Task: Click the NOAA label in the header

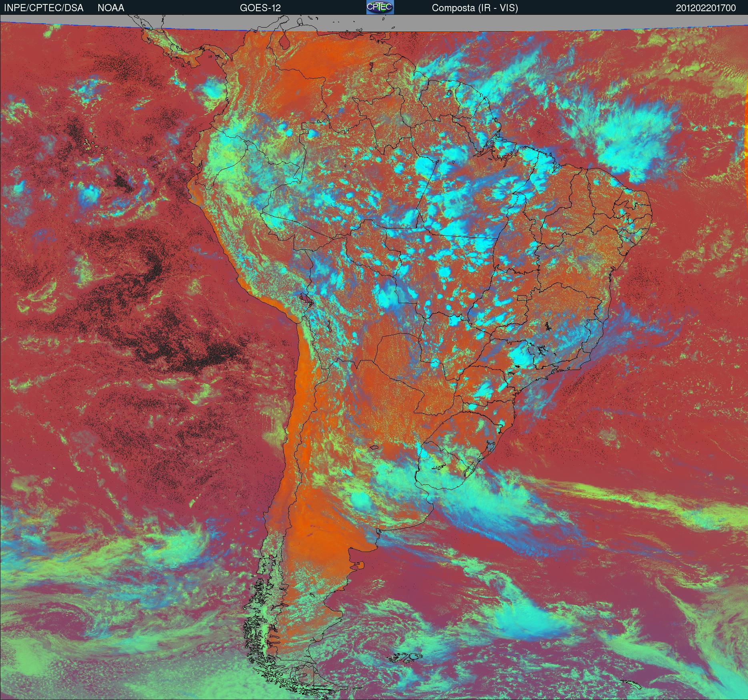Action: (111, 8)
